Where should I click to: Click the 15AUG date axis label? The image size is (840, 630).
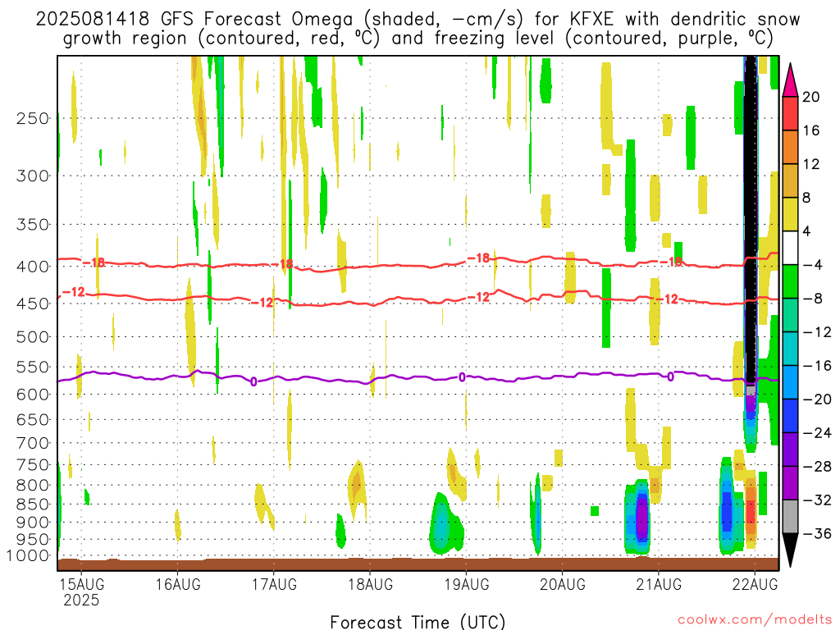(x=81, y=583)
